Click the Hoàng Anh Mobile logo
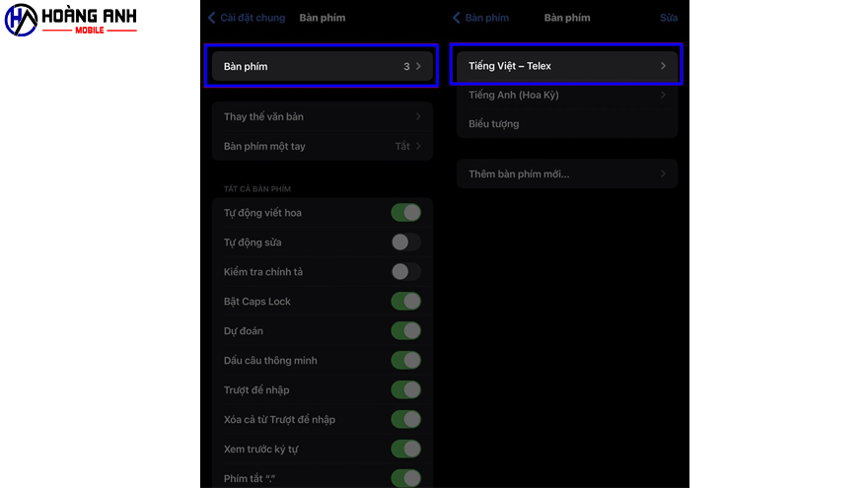 pyautogui.click(x=70, y=19)
